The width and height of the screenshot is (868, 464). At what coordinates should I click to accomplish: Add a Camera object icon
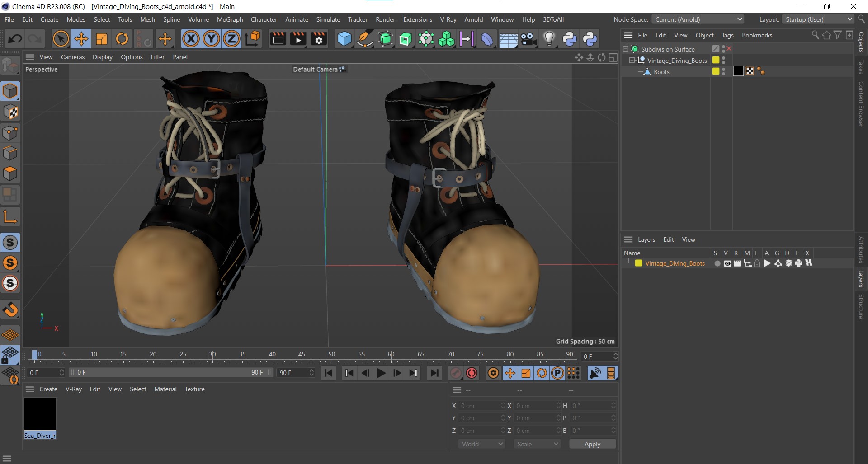point(528,39)
